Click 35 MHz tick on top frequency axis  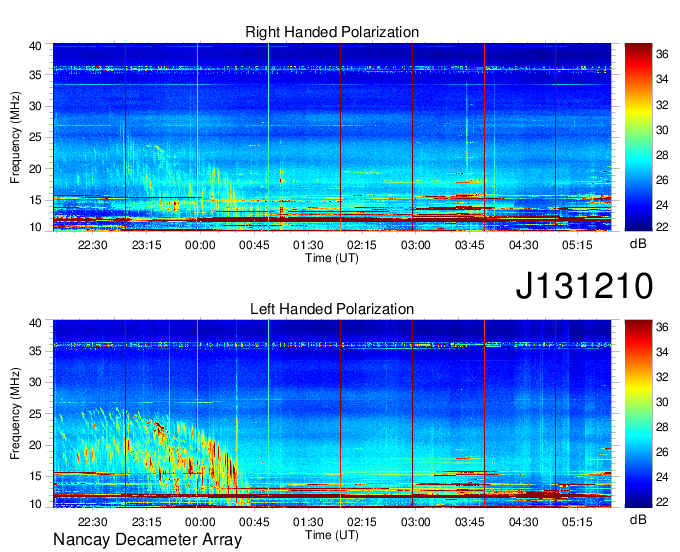pos(35,75)
